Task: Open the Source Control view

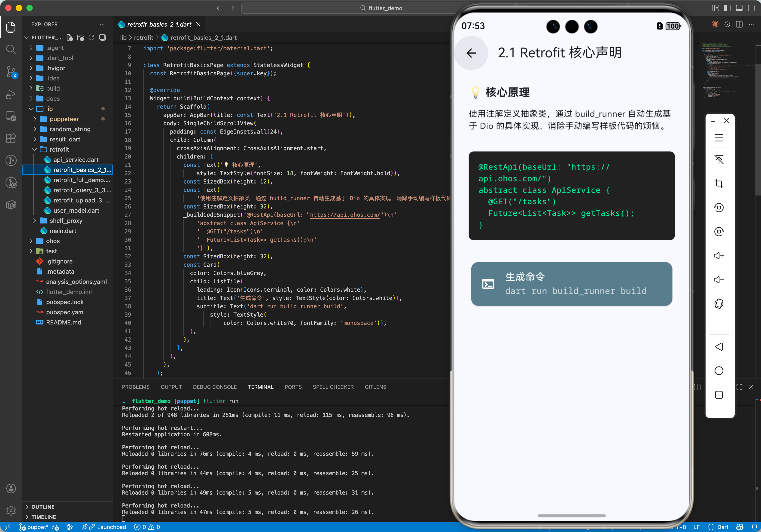Action: (x=11, y=72)
